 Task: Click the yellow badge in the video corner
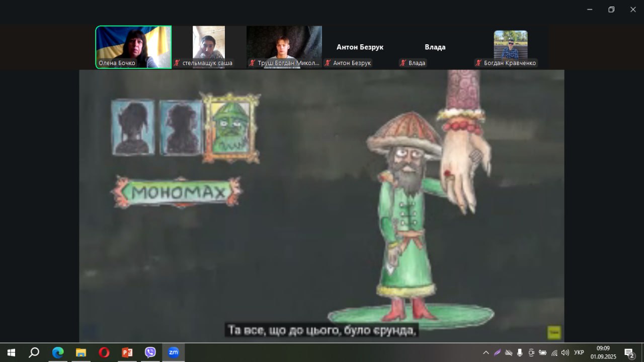point(553,332)
